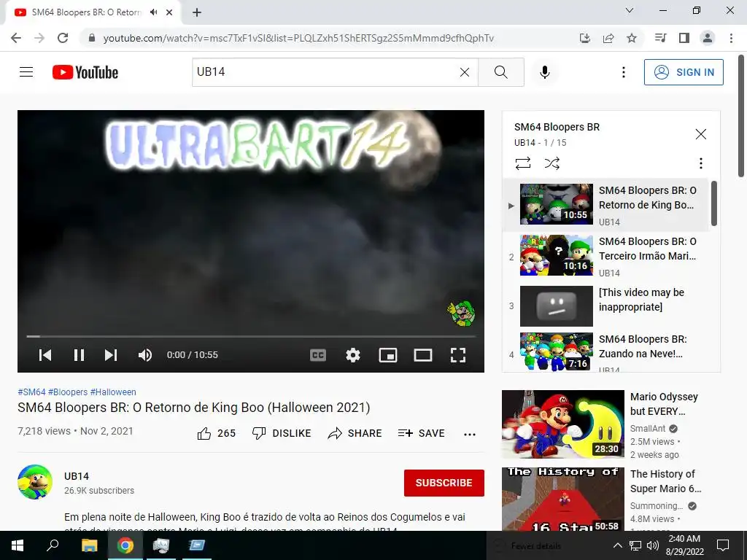Switch video to miniplayer
This screenshot has width=747, height=560.
(x=388, y=355)
